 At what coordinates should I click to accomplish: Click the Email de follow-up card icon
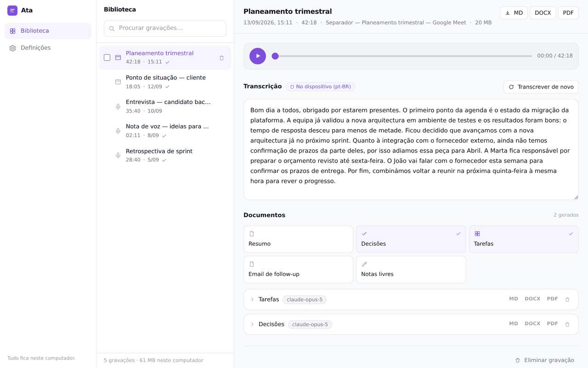pyautogui.click(x=252, y=264)
